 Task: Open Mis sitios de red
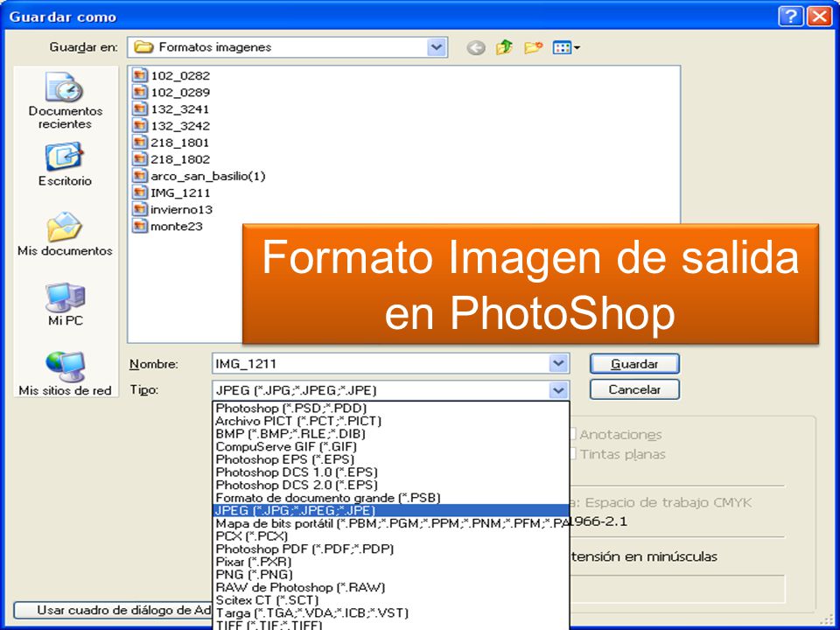[x=65, y=374]
